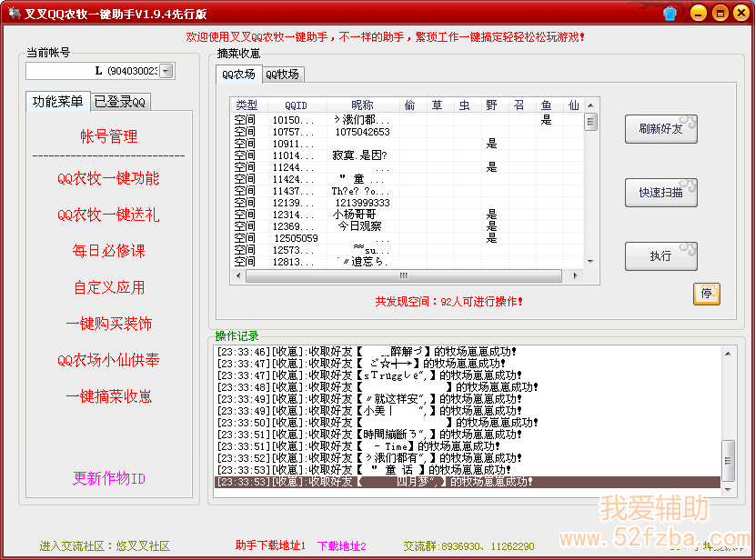The height and width of the screenshot is (560, 755).
Task: Click 下载地址2 link
Action: click(x=342, y=546)
